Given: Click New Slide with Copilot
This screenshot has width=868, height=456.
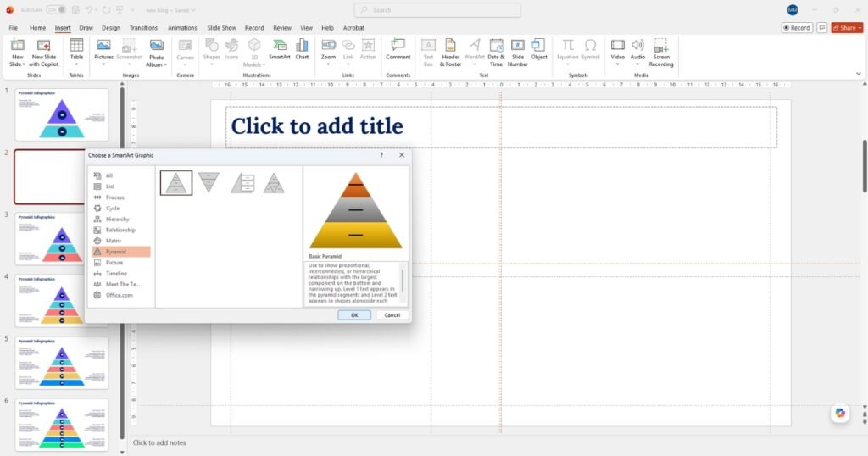Looking at the screenshot, I should click(44, 52).
